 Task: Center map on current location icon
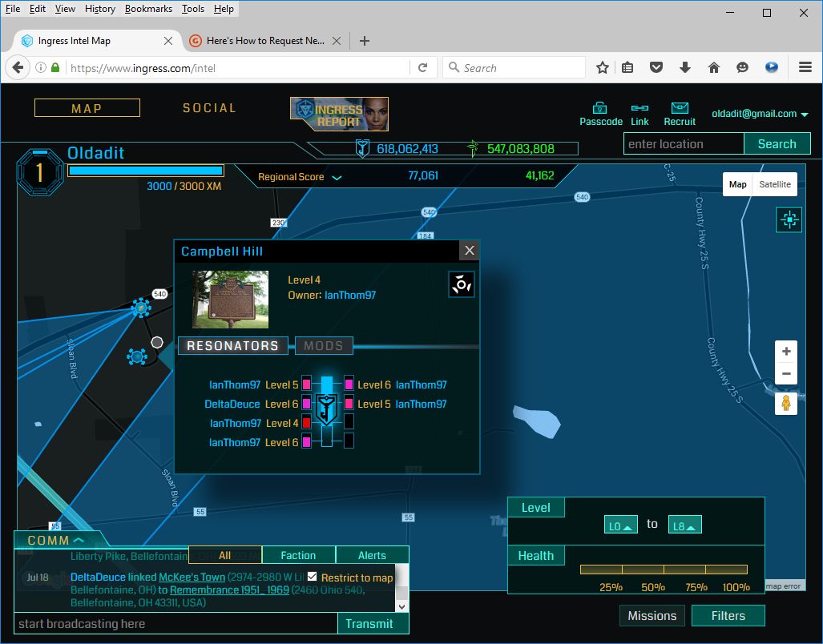(789, 219)
